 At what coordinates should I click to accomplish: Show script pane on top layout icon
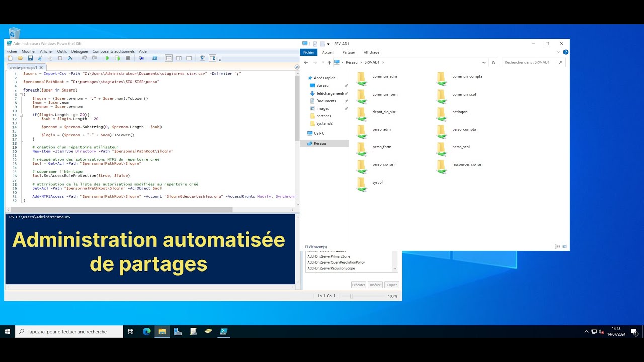169,58
